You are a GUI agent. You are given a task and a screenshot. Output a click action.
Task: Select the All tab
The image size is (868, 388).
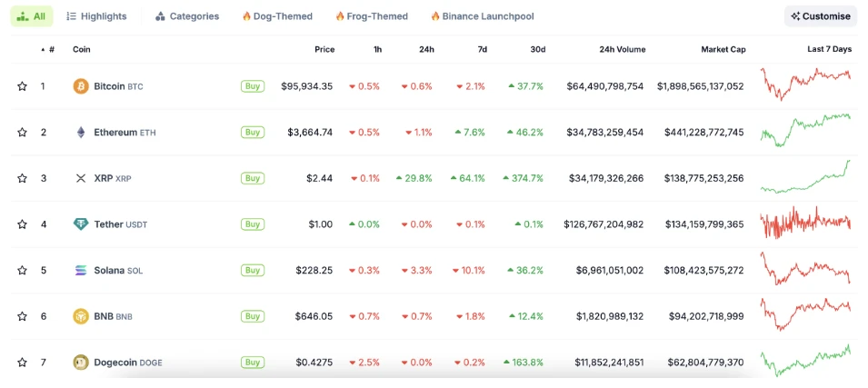point(32,16)
